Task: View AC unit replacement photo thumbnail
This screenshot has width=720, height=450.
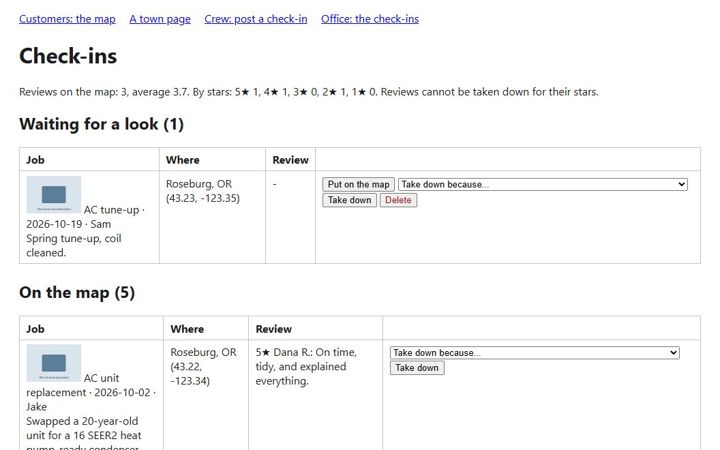Action: coord(54,363)
